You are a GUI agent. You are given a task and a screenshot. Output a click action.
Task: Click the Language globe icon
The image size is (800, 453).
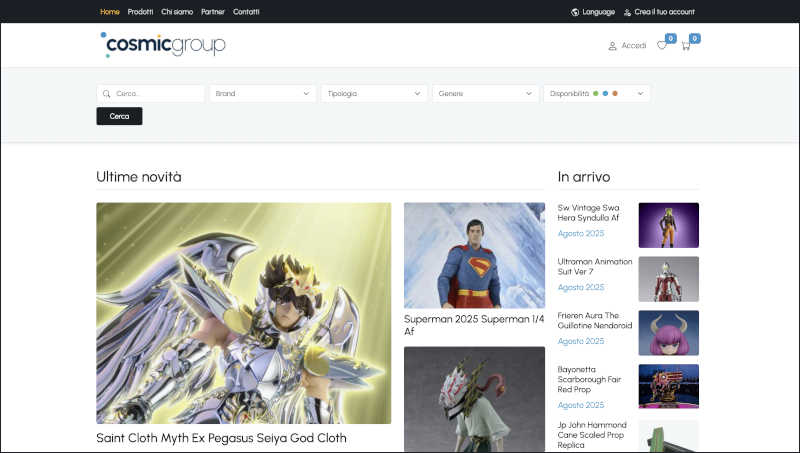(575, 12)
